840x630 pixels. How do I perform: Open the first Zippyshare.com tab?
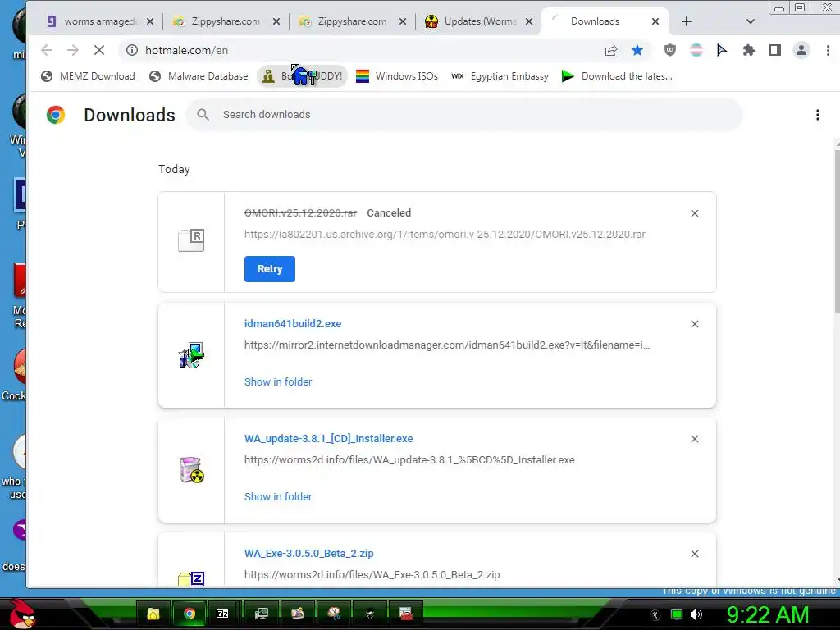click(x=217, y=21)
